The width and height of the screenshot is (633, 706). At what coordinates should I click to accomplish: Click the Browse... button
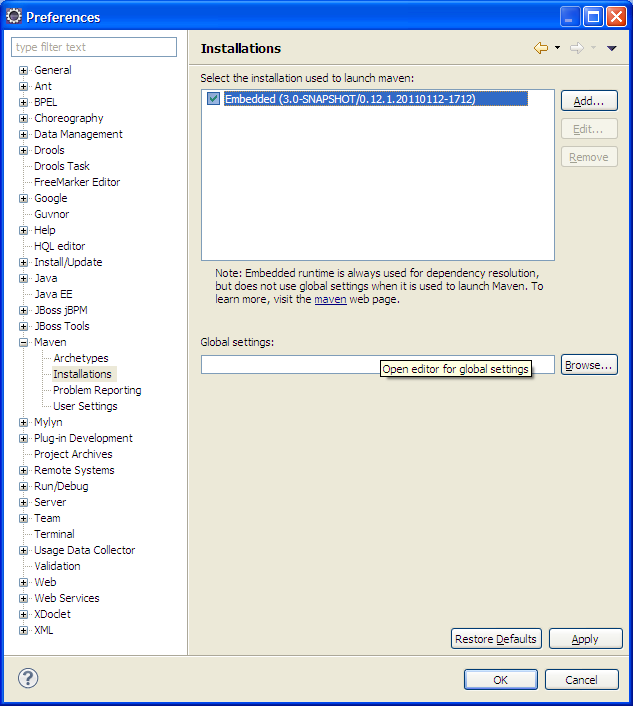click(x=589, y=365)
